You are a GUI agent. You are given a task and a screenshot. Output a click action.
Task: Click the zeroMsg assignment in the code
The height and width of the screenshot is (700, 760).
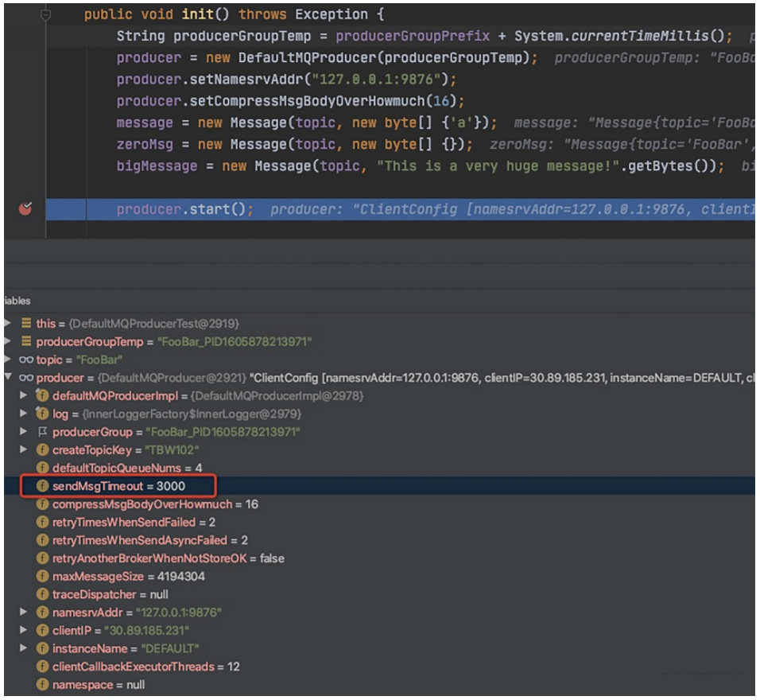294,145
